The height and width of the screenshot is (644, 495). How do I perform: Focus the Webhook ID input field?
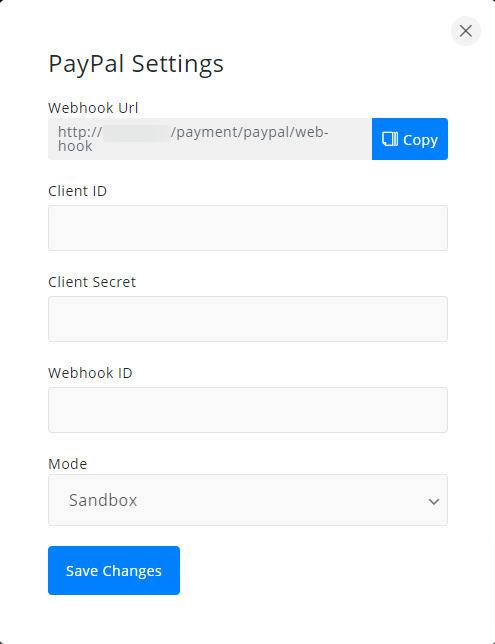click(x=248, y=410)
